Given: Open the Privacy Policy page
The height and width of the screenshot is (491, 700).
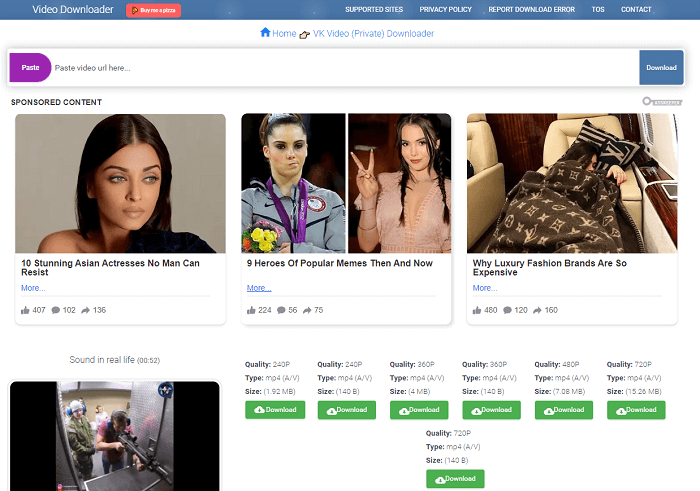Looking at the screenshot, I should [x=446, y=9].
